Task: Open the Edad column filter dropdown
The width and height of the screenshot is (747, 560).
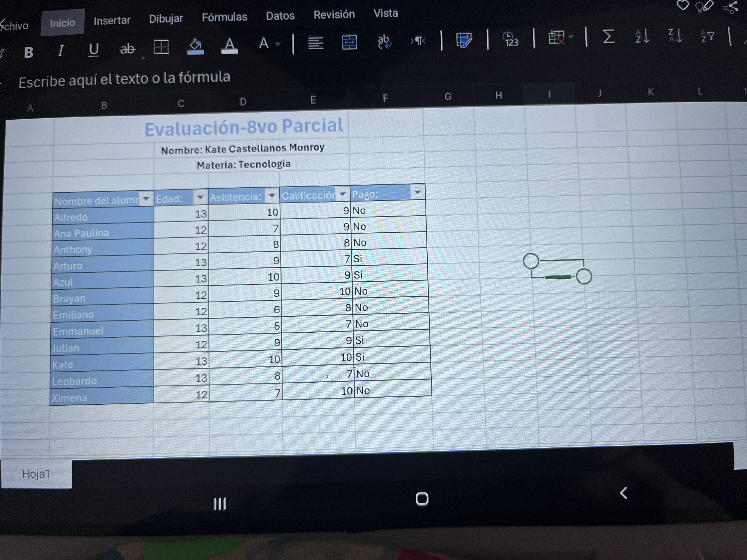Action: pos(200,197)
